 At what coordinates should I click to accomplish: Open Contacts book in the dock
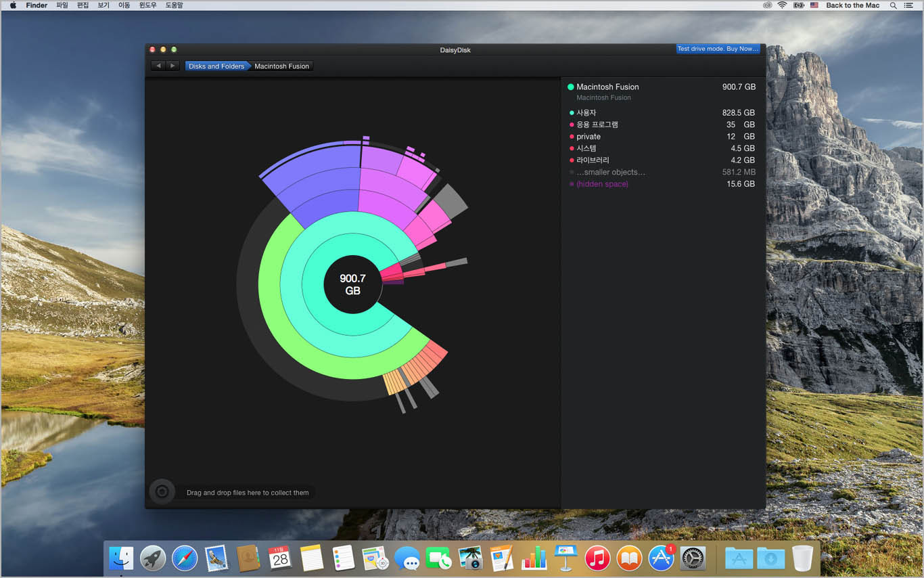pos(248,558)
